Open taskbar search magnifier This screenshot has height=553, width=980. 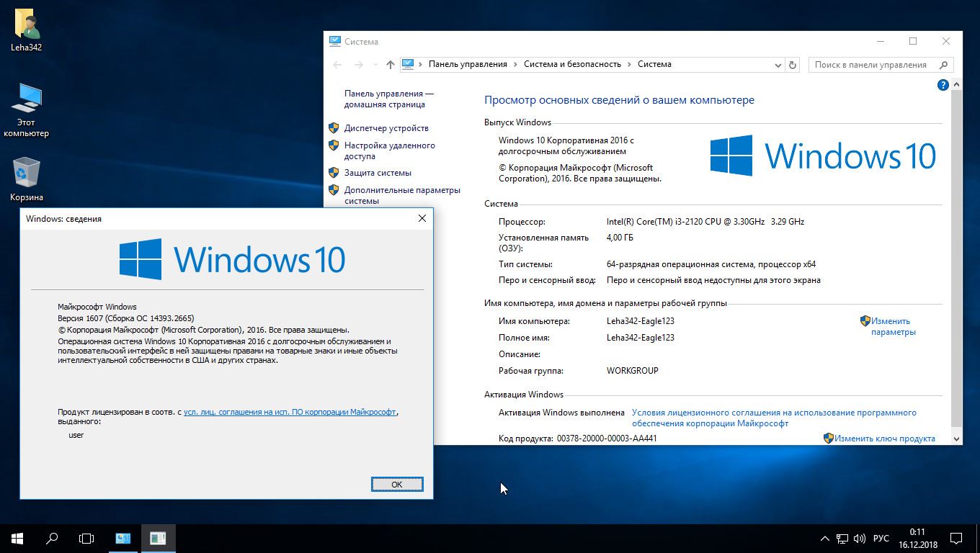click(x=52, y=538)
